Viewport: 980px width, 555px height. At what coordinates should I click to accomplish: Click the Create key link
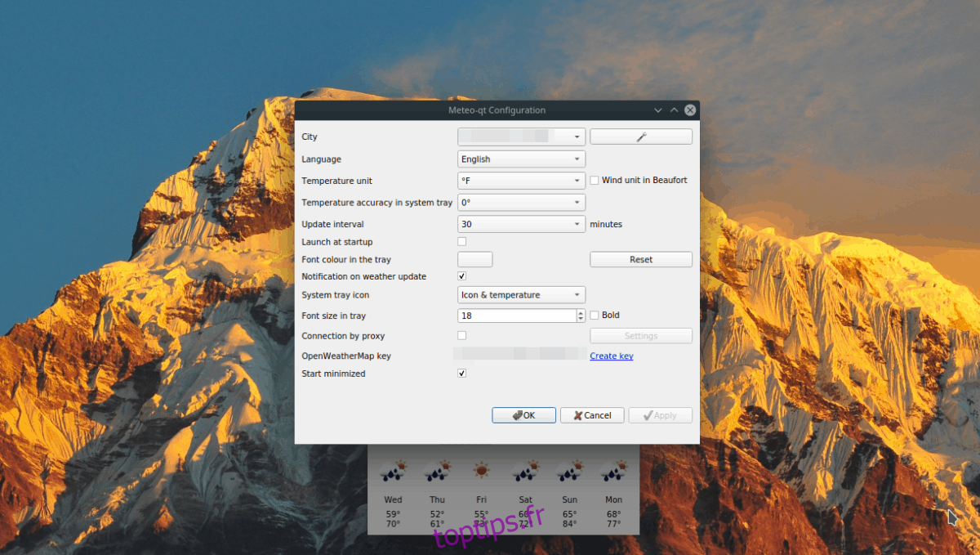[612, 356]
